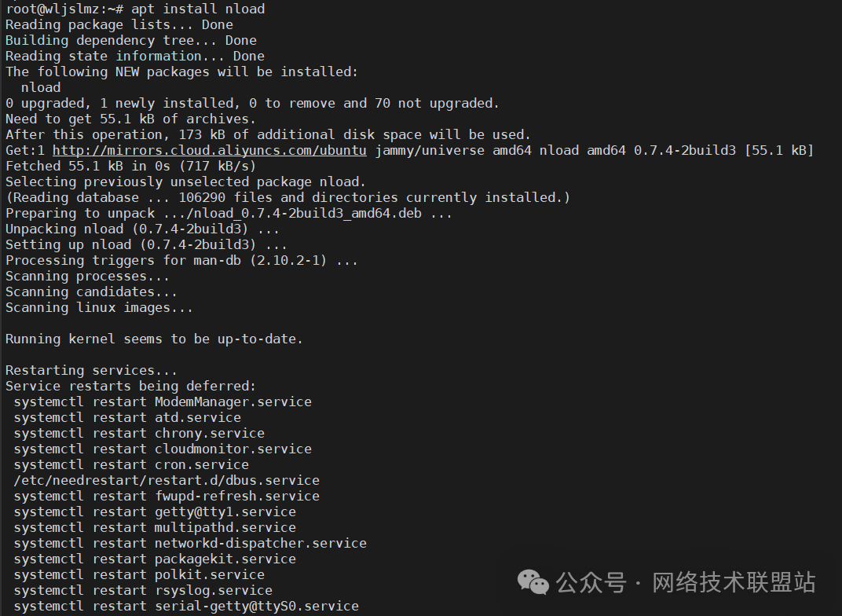This screenshot has width=842, height=616.
Task: Click the "Need to get 55.1 kB" line
Action: pyautogui.click(x=130, y=119)
